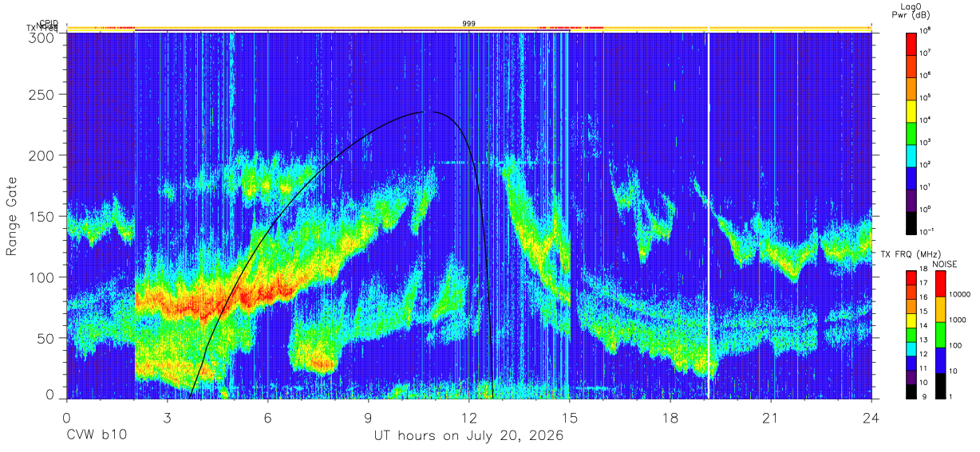Click y-axis tick label '150'
980x452 pixels.
pos(41,216)
